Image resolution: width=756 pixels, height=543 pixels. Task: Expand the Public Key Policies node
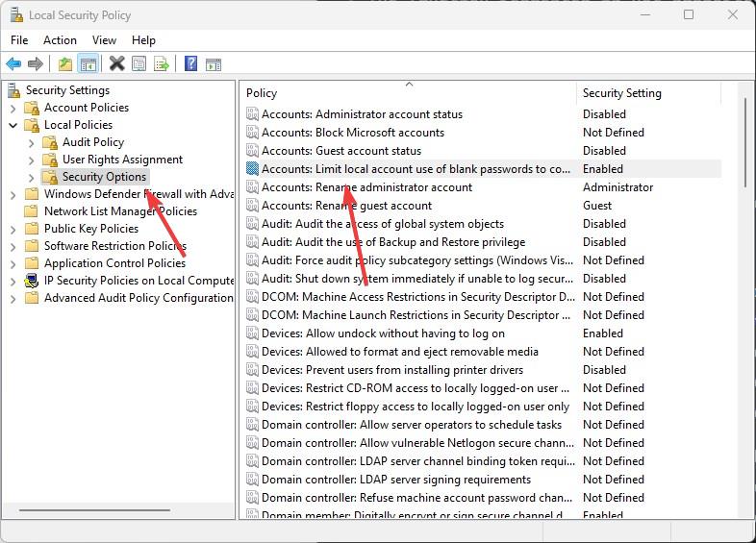click(x=13, y=230)
